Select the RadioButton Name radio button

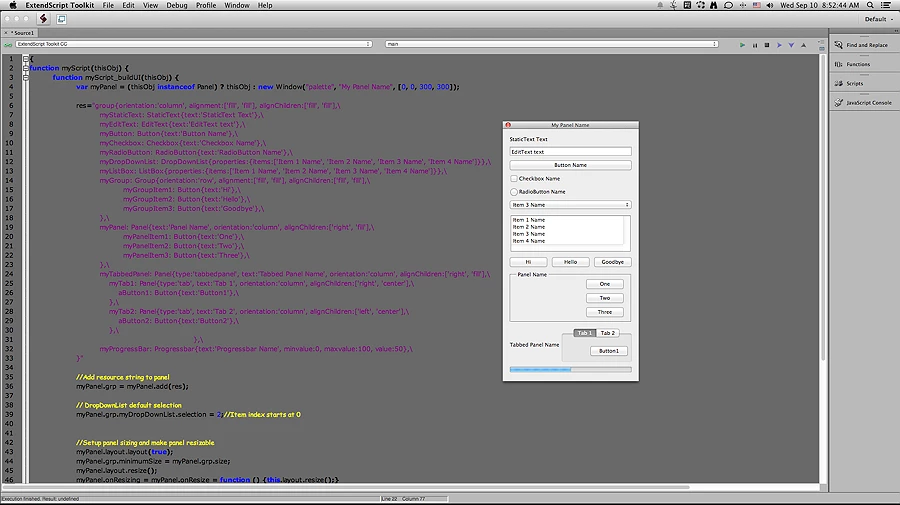[514, 192]
